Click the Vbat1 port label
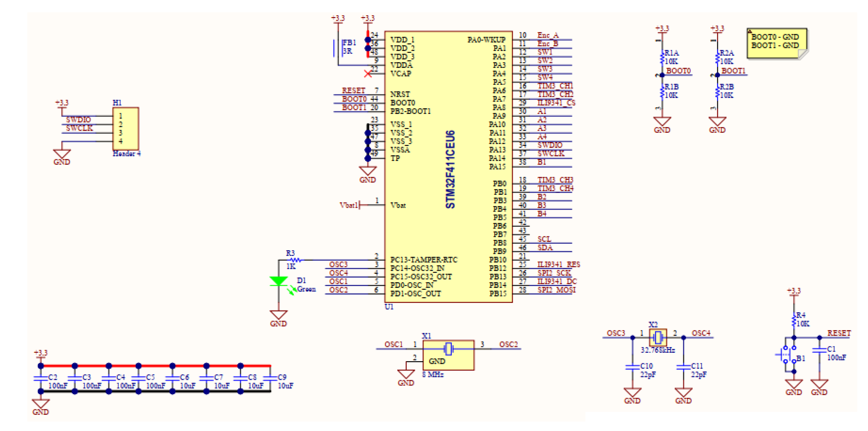868x431 pixels. [x=349, y=205]
